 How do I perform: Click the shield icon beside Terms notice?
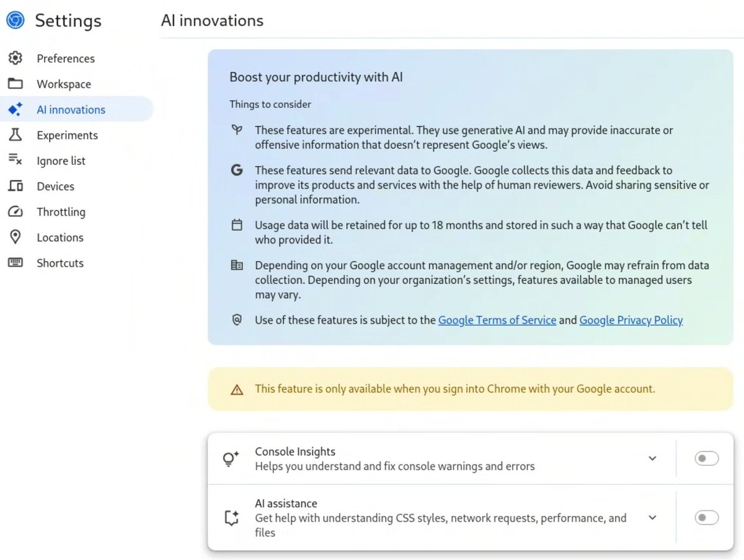coord(237,320)
